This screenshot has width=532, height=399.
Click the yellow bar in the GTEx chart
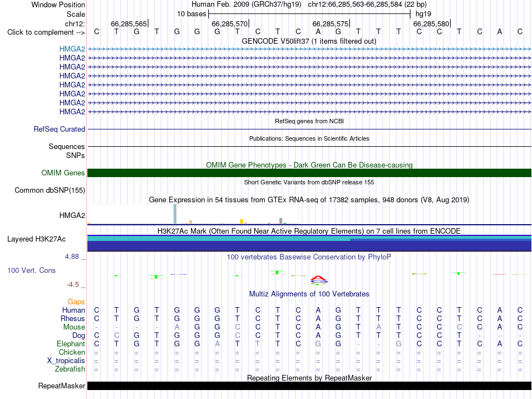point(241,221)
